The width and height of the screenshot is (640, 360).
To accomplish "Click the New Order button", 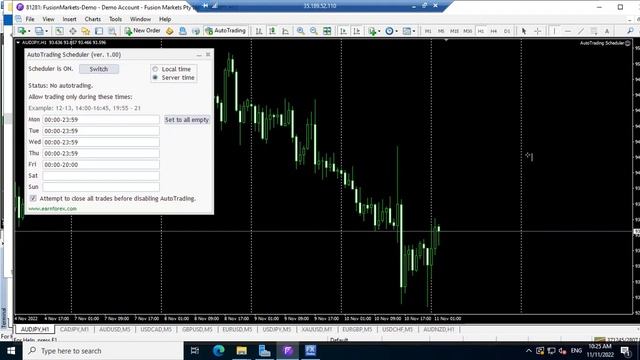I will tap(142, 31).
